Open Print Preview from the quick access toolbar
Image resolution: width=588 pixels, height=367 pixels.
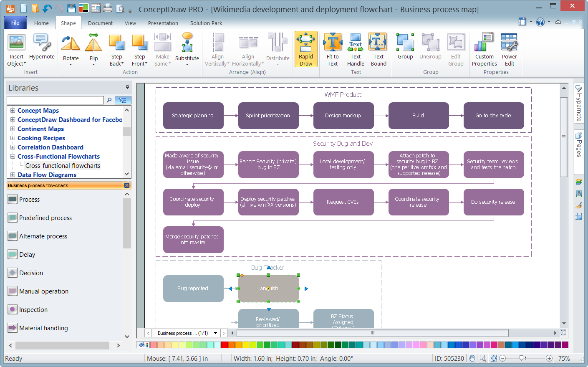120,8
